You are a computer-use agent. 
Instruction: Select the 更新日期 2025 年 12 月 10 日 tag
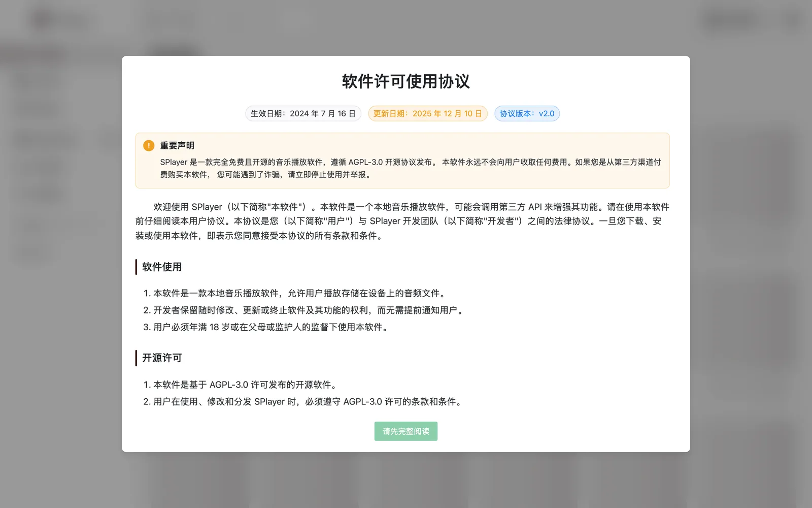coord(428,113)
